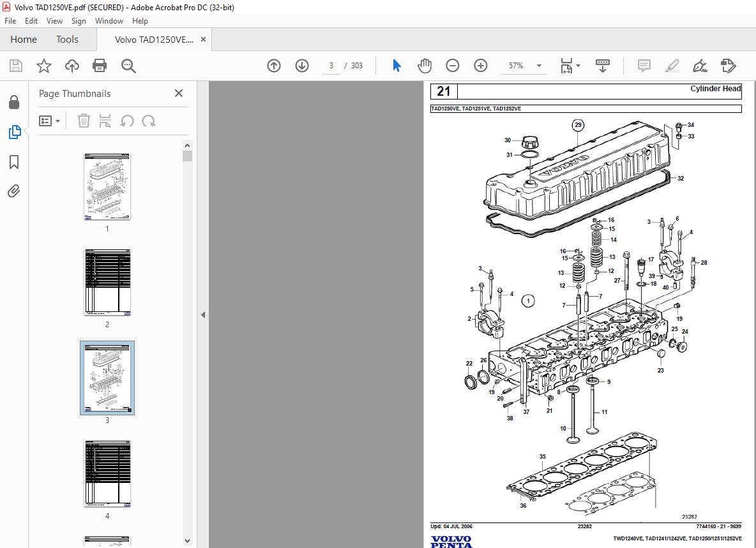This screenshot has width=756, height=548.
Task: Rotate the page clockwise
Action: pos(149,121)
